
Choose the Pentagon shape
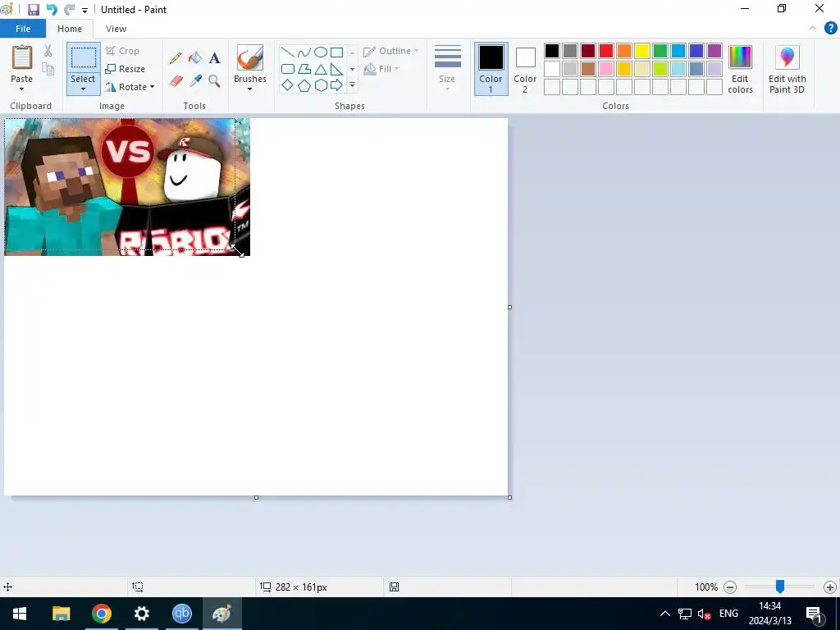pyautogui.click(x=304, y=85)
